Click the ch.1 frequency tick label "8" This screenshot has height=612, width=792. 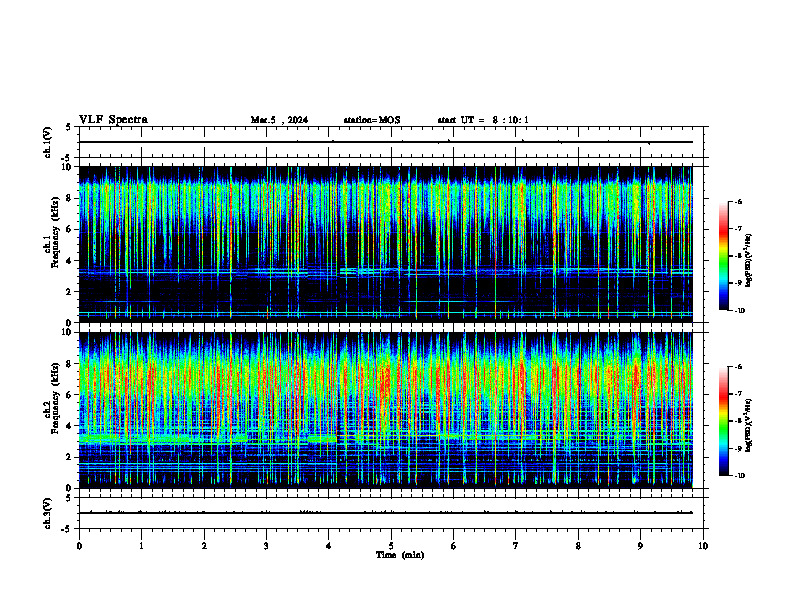click(70, 198)
